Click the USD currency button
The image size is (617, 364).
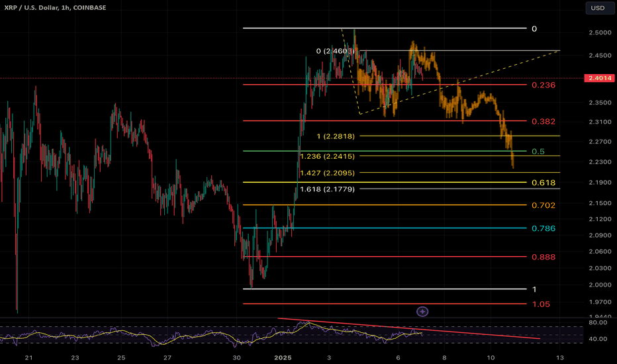(x=600, y=8)
